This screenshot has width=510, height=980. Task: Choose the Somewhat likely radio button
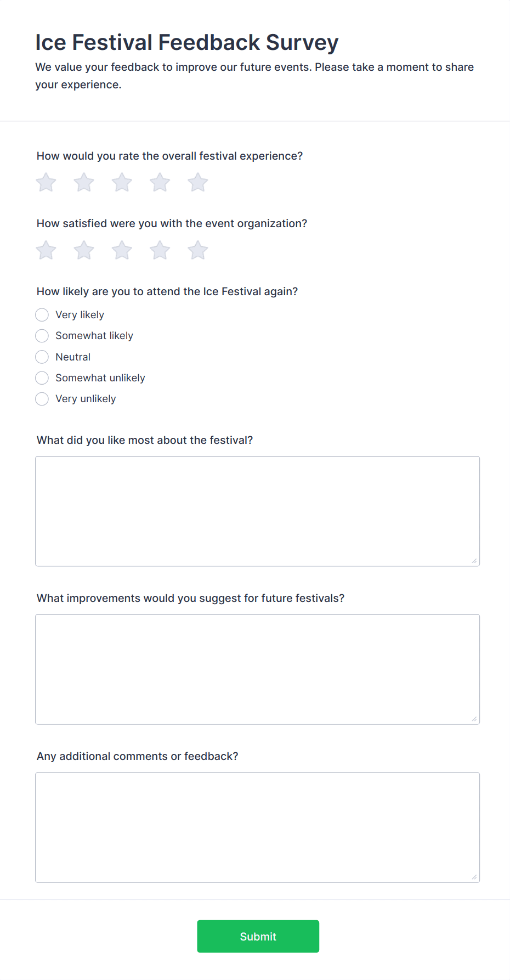click(42, 336)
